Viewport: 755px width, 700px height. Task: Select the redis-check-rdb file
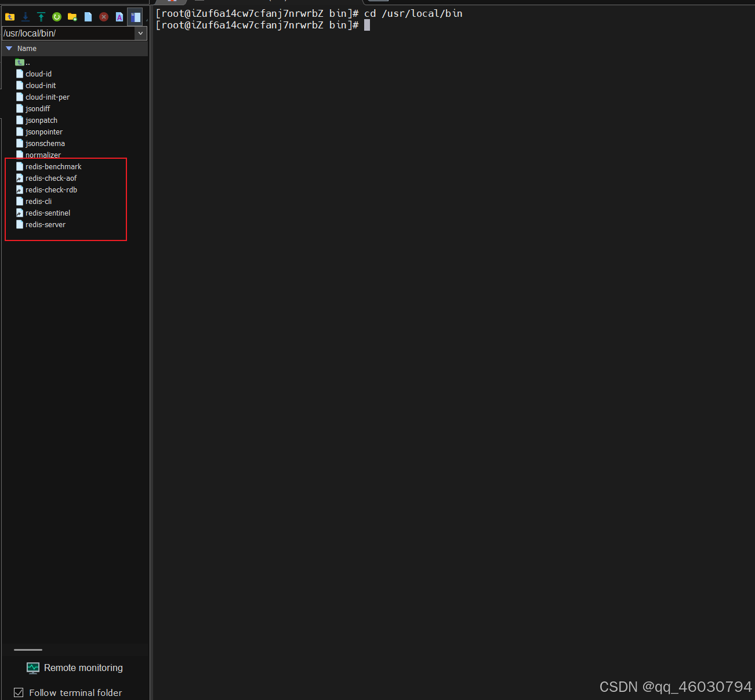(x=51, y=189)
